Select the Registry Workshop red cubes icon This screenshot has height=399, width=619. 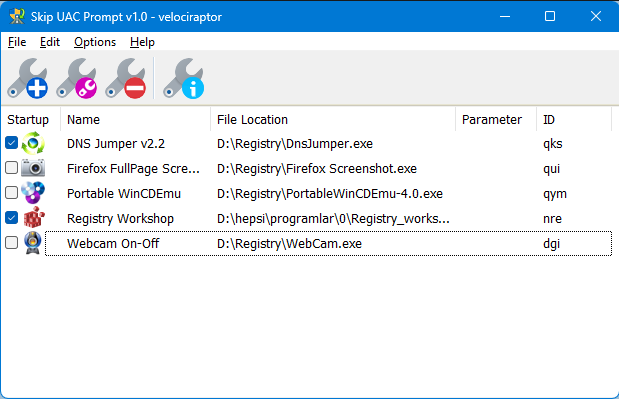(x=34, y=217)
